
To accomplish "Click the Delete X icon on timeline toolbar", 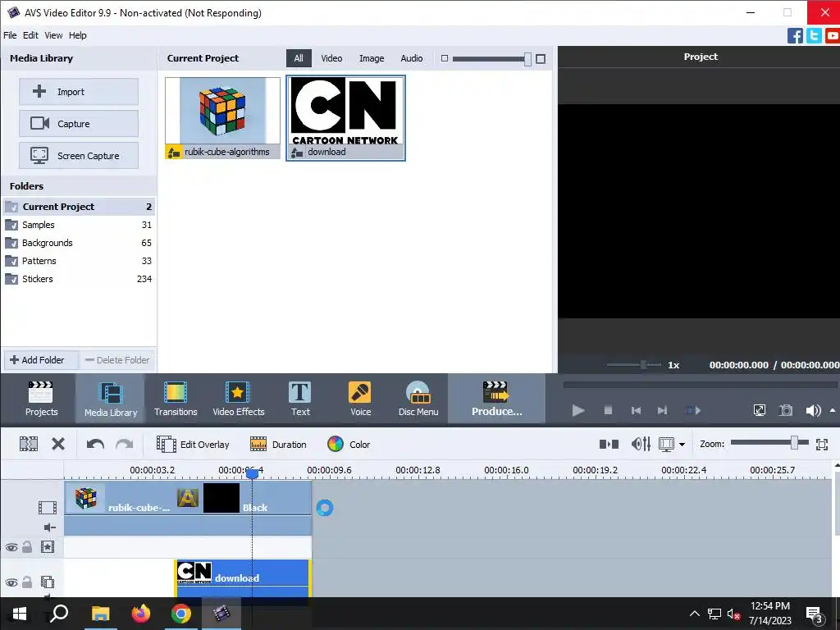I will click(58, 444).
